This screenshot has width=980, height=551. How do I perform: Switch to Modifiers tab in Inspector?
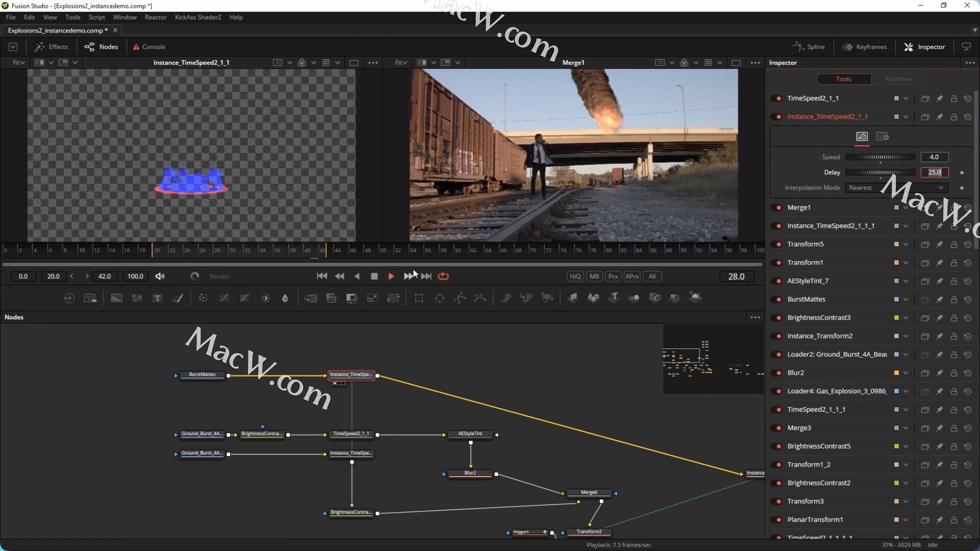pyautogui.click(x=898, y=79)
